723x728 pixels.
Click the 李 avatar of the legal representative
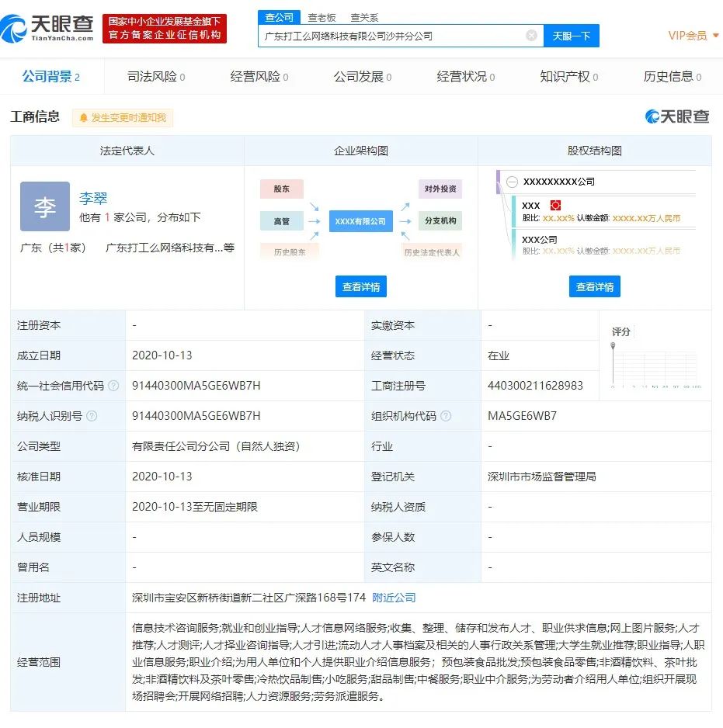45,206
